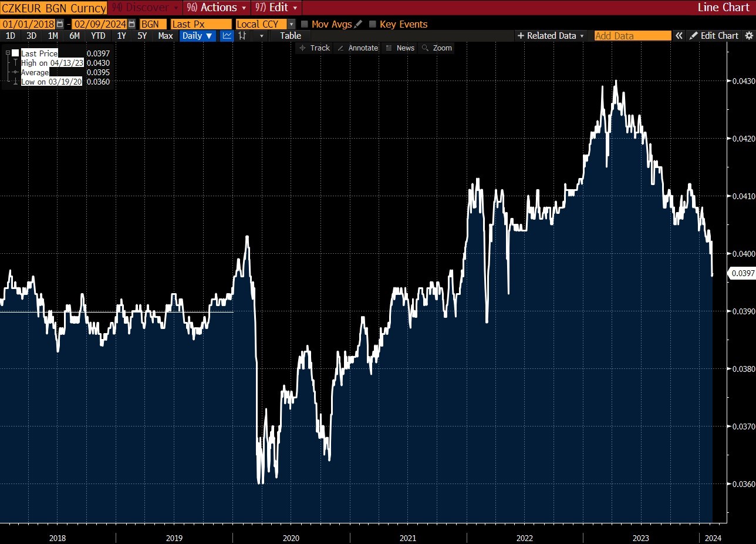Tick the Key Events checkbox
This screenshot has height=544, width=756.
[372, 24]
